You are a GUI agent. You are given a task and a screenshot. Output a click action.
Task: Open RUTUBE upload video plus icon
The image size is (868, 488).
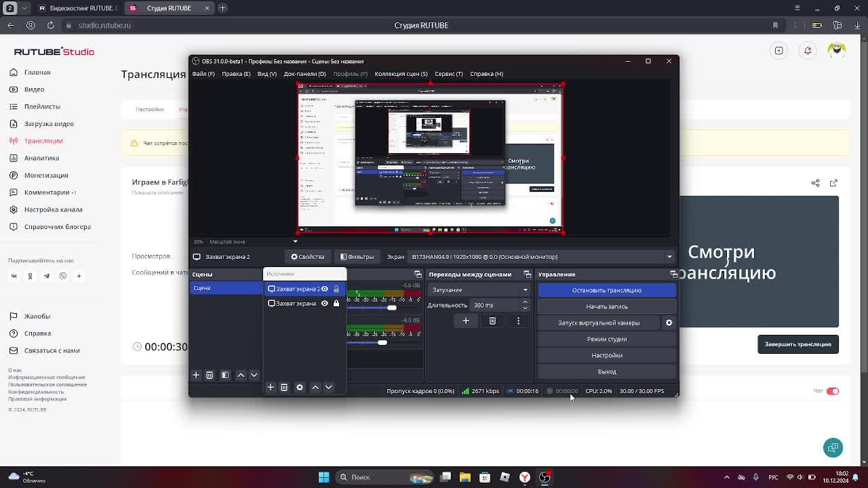pyautogui.click(x=779, y=51)
